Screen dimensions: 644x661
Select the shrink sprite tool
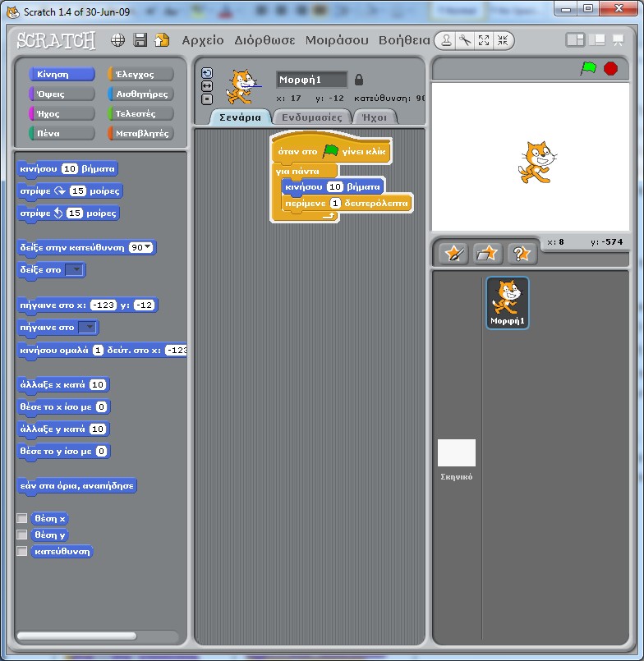coord(503,40)
